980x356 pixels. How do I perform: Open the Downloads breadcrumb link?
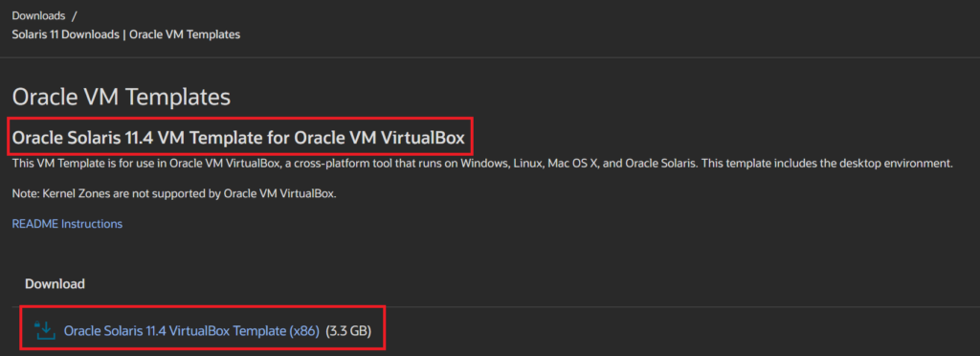(x=38, y=15)
